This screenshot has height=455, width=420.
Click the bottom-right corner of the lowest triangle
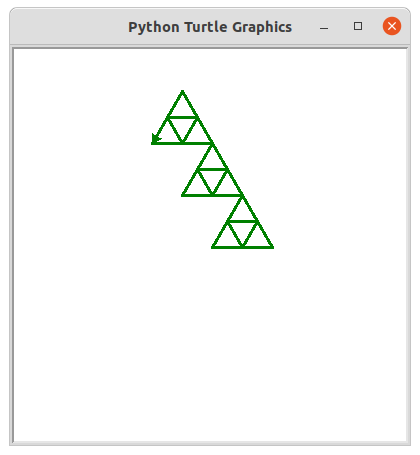coord(273,247)
